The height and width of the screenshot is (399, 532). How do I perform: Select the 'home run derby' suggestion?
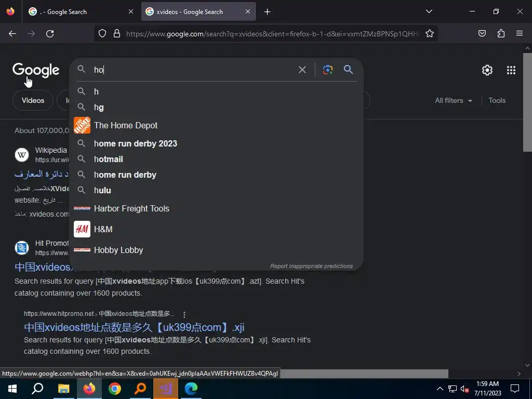tap(216, 175)
